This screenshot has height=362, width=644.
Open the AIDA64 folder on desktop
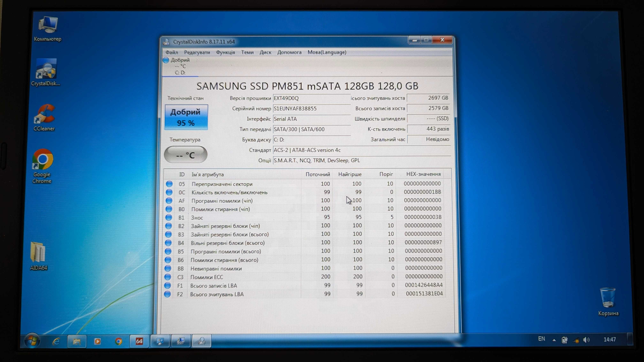click(x=38, y=256)
